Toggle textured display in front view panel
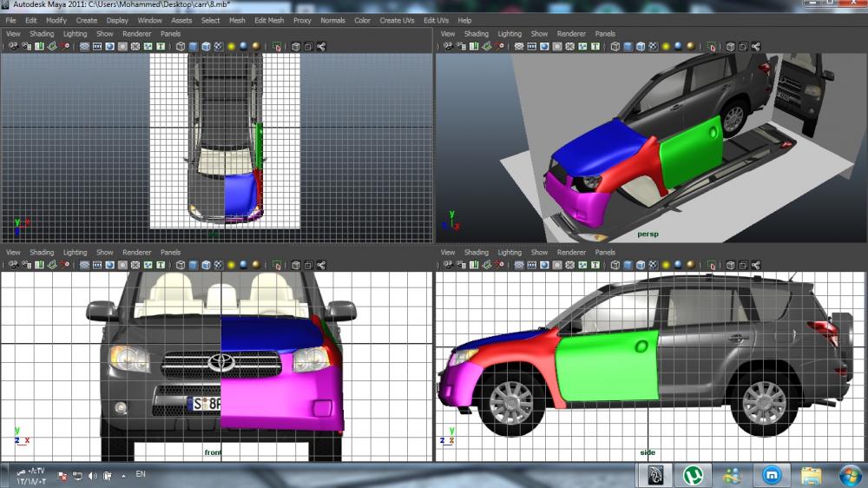The height and width of the screenshot is (488, 868). [218, 265]
